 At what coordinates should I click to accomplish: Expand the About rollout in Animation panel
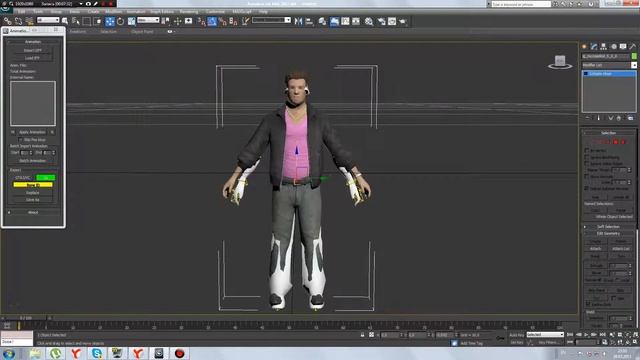pos(33,212)
